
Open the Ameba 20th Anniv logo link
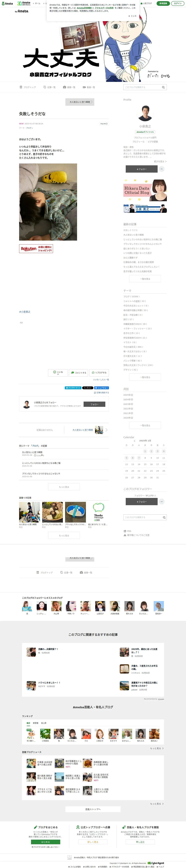pyautogui.click(x=24, y=3)
